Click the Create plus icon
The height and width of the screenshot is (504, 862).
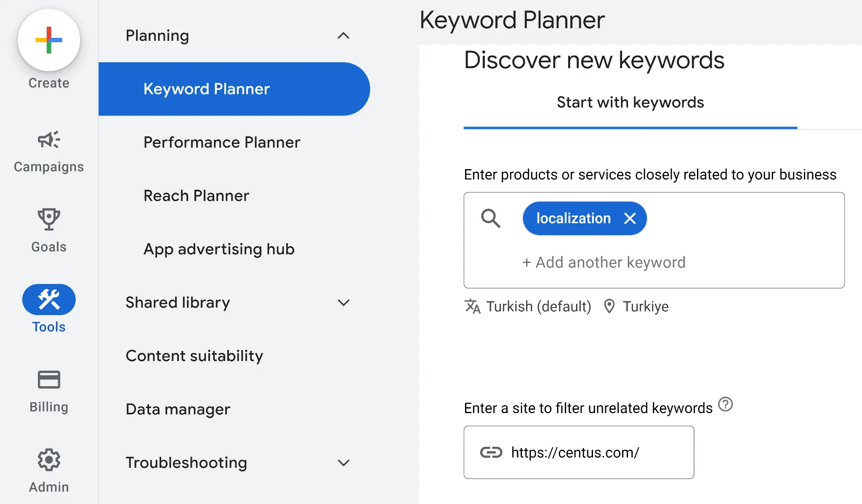pyautogui.click(x=49, y=39)
